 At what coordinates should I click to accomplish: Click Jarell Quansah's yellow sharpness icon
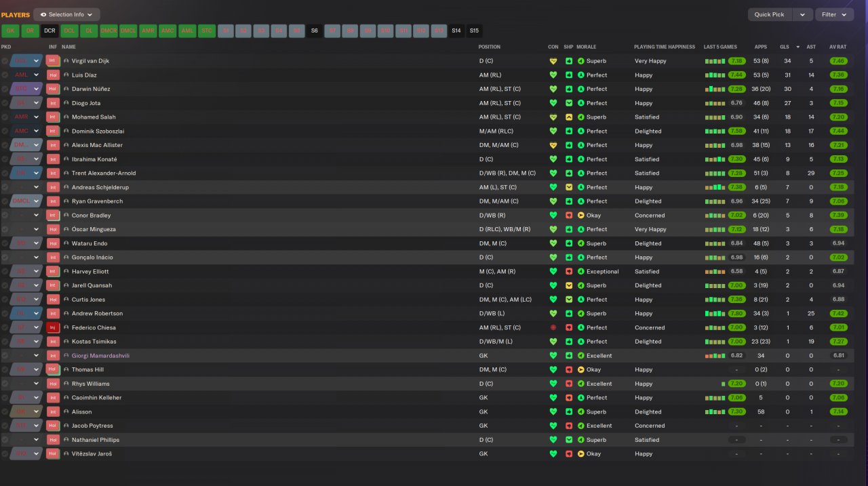coord(568,285)
